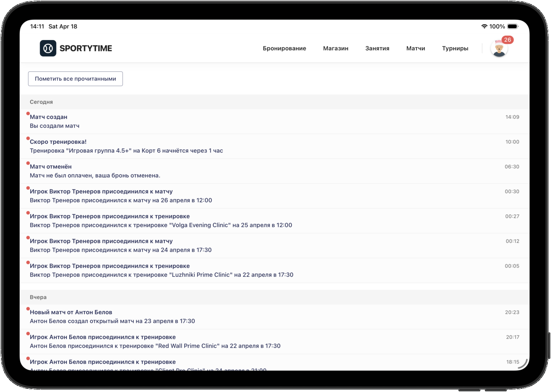The height and width of the screenshot is (392, 551).
Task: Go to the Магазин section
Action: coord(335,49)
